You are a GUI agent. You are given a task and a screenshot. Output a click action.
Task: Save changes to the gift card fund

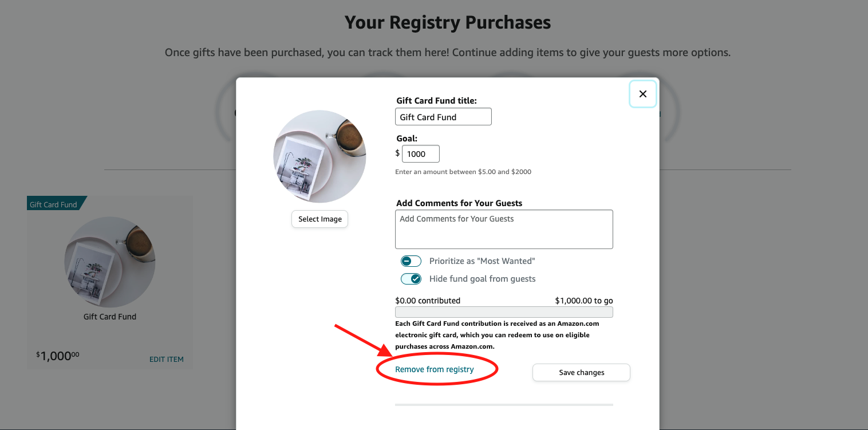point(581,372)
